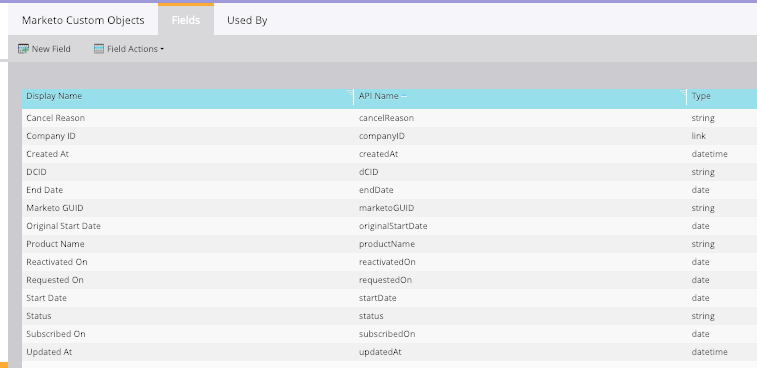The width and height of the screenshot is (757, 368).
Task: Click string type in Cancel Reason row
Action: (703, 118)
